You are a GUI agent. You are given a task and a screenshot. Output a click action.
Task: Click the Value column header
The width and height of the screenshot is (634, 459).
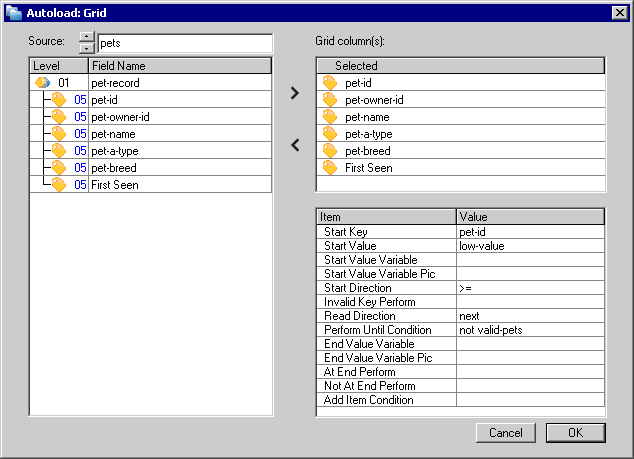530,217
